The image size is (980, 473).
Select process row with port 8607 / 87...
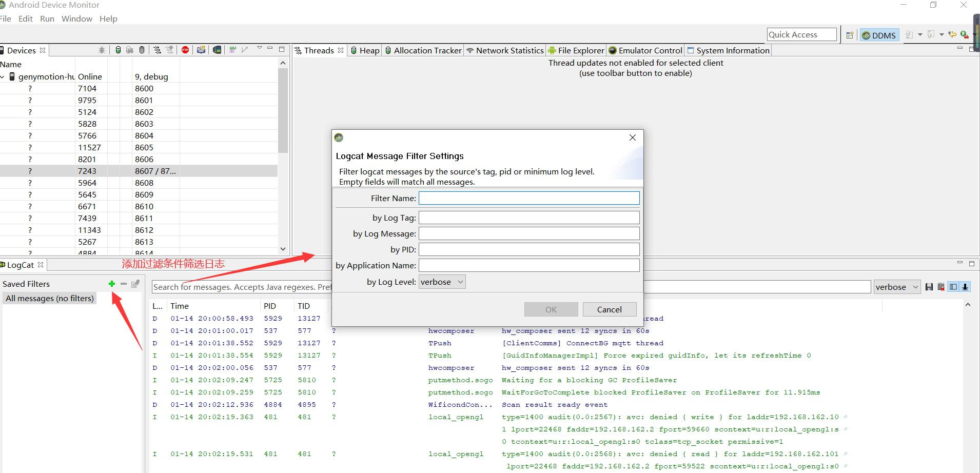[139, 171]
